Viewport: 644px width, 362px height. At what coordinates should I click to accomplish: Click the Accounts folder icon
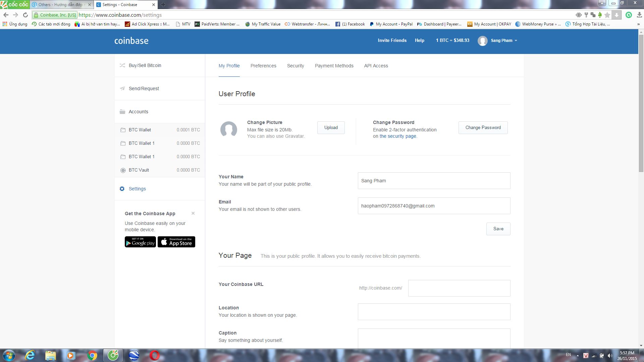click(122, 112)
